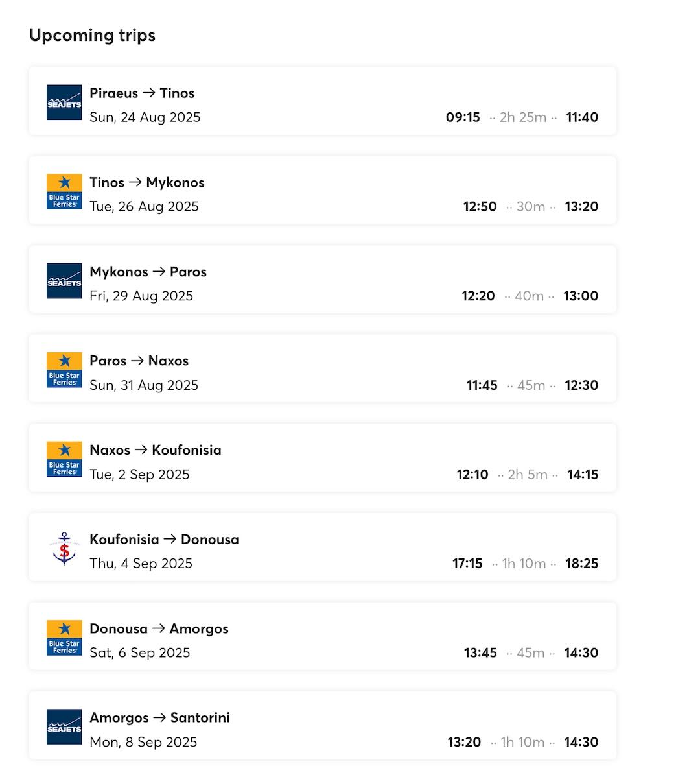Screen dimensions: 700x777
Task: Click Blue Star Ferries logo on Paros–Naxos trip
Action: point(64,370)
